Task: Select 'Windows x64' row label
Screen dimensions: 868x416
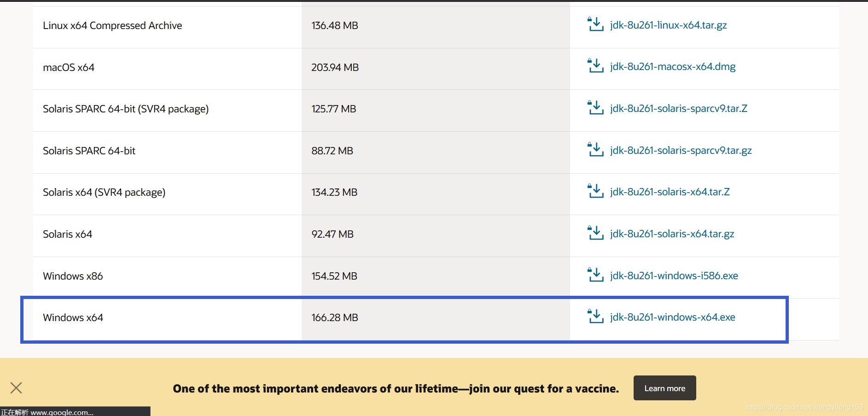Action: point(73,318)
